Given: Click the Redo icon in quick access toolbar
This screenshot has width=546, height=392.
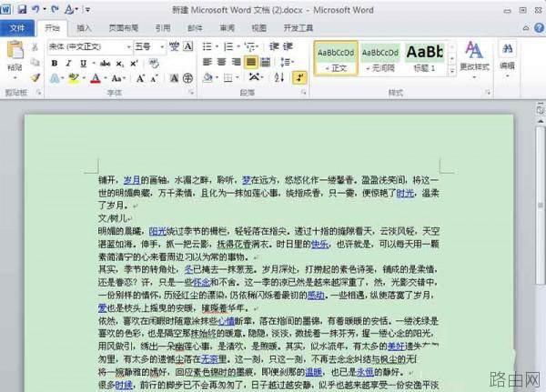Looking at the screenshot, I should [55, 9].
